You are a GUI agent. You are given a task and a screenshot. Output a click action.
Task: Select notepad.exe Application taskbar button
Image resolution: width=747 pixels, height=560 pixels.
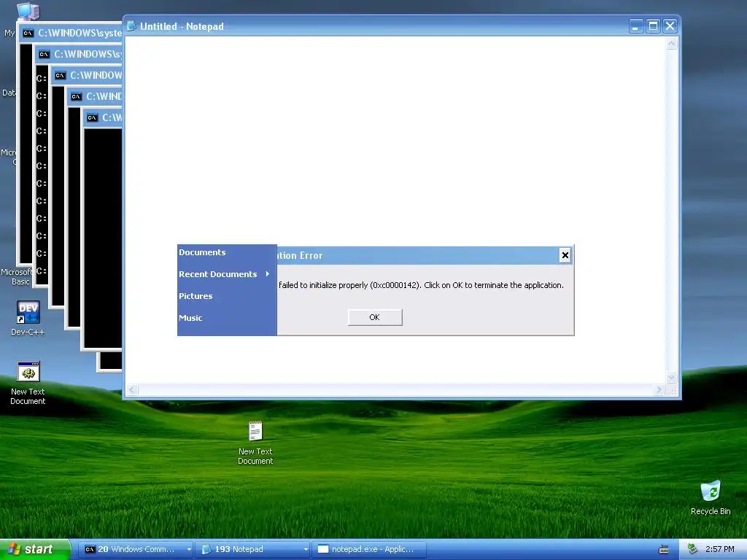(369, 550)
